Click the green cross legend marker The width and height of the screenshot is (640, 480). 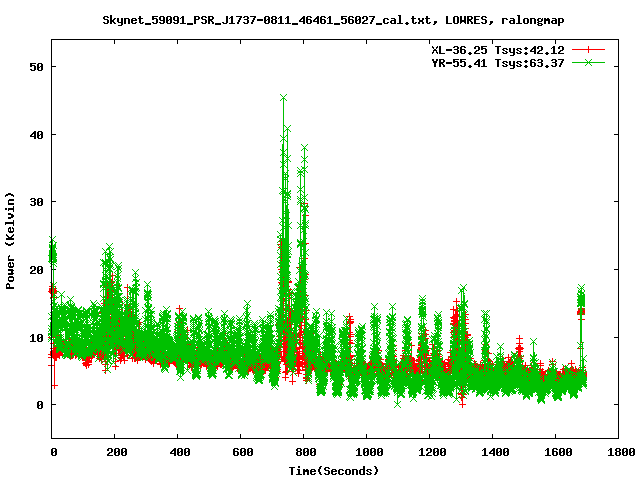[588, 62]
